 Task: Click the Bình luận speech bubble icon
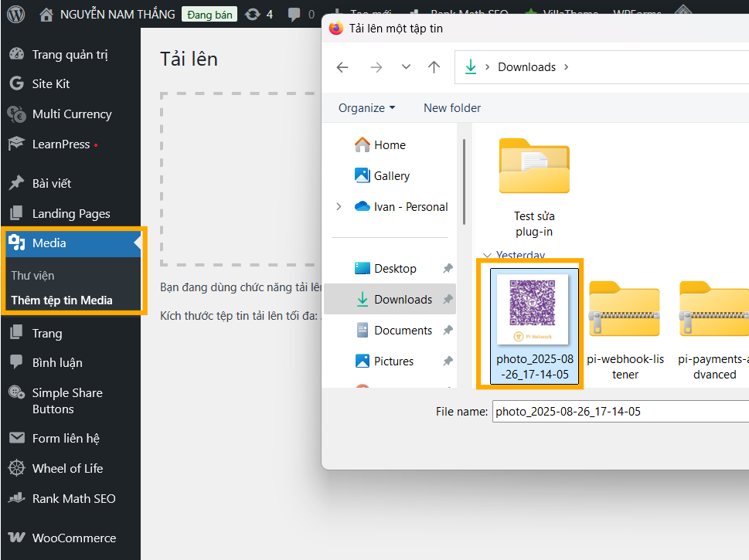[x=16, y=362]
